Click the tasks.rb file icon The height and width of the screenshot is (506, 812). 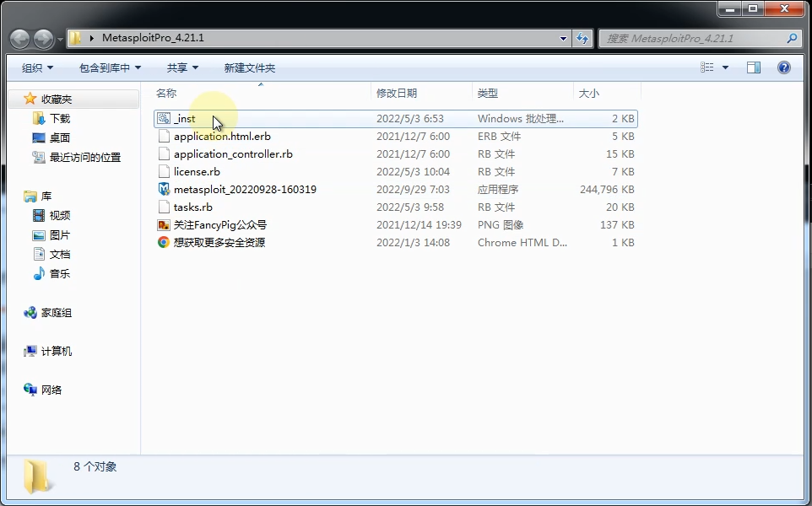pos(164,207)
